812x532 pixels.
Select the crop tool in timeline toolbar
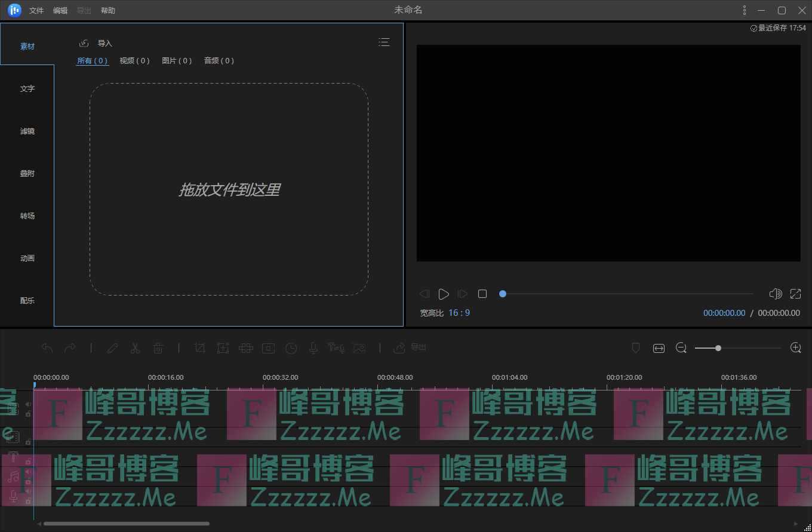tap(200, 348)
